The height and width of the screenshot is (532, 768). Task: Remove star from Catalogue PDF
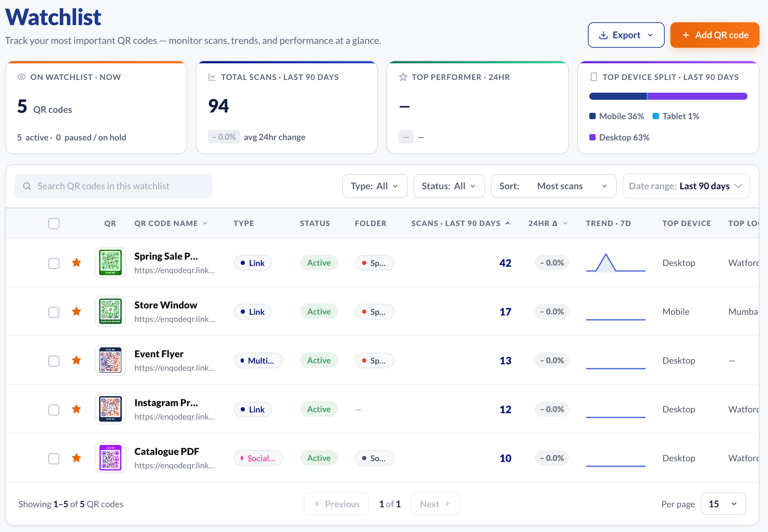tap(76, 458)
